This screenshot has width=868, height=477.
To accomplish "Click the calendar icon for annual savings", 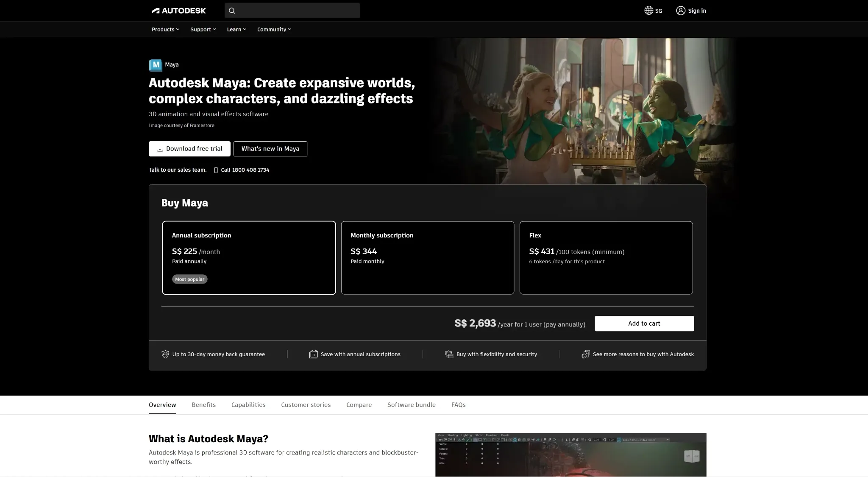I will tap(313, 354).
